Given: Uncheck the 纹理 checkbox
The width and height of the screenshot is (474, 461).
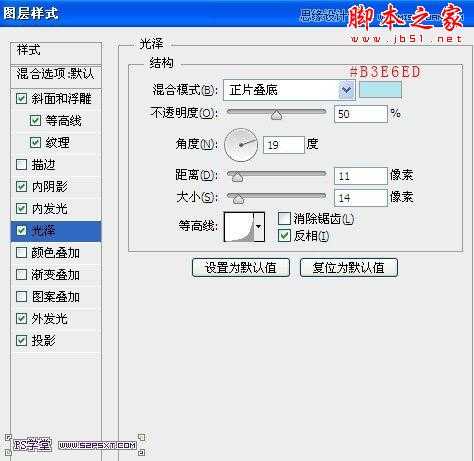Looking at the screenshot, I should tap(35, 142).
